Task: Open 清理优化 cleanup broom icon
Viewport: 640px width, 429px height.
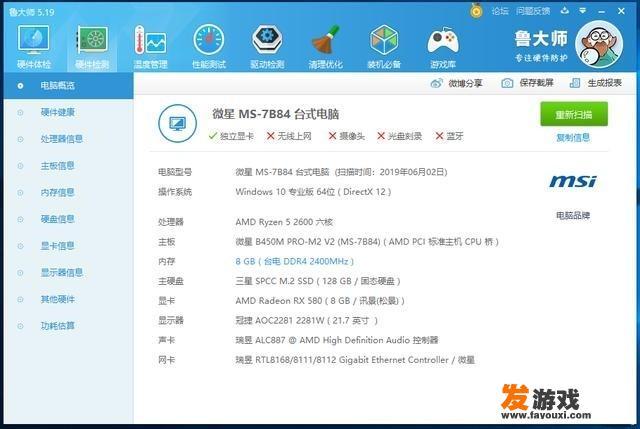Action: pyautogui.click(x=325, y=47)
